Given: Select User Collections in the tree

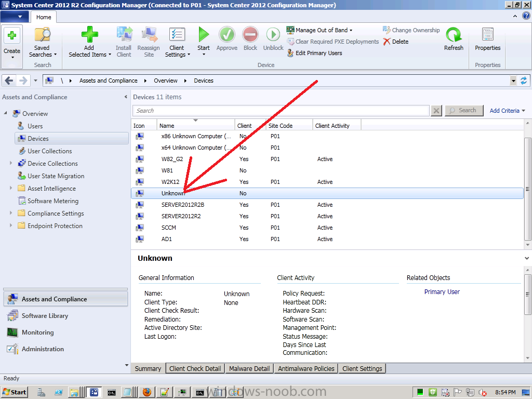Looking at the screenshot, I should [x=49, y=151].
